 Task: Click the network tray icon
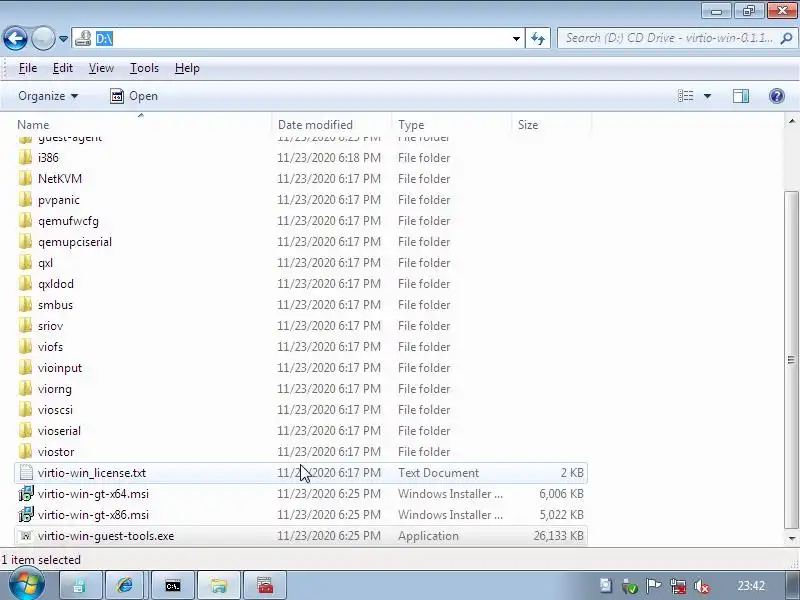pos(678,586)
